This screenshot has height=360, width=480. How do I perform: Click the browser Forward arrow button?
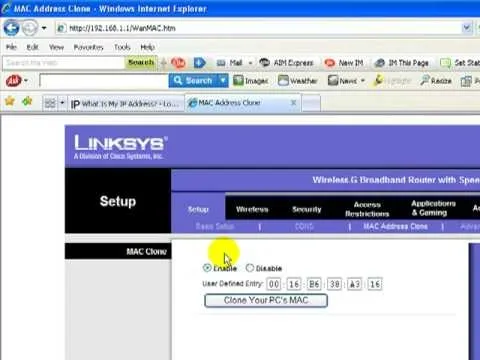point(30,28)
